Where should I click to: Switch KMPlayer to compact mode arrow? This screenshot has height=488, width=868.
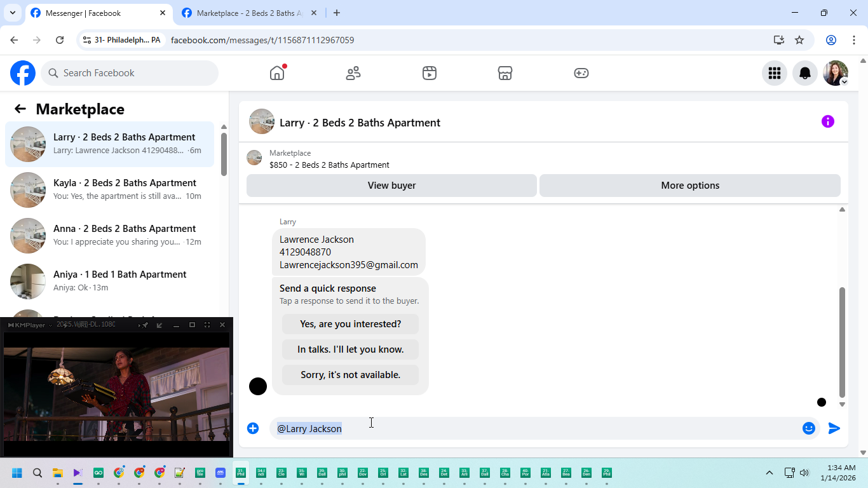[159, 325]
